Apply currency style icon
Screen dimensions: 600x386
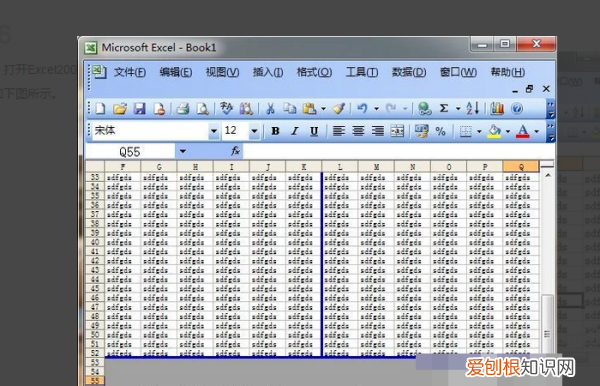point(421,131)
